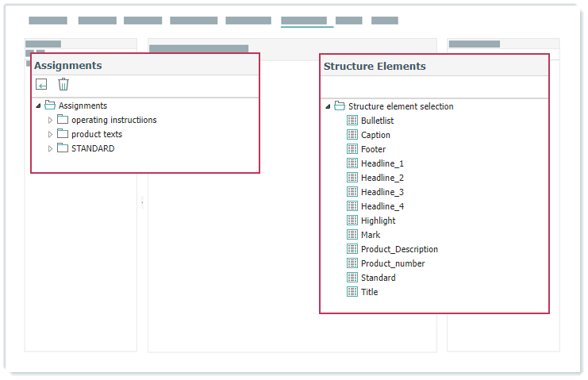
Task: Click the trash delete icon in Assignments
Action: 63,85
